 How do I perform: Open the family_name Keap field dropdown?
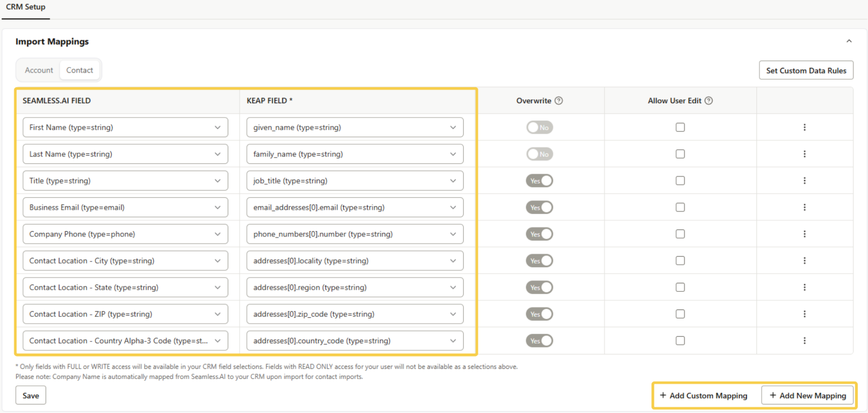(355, 154)
